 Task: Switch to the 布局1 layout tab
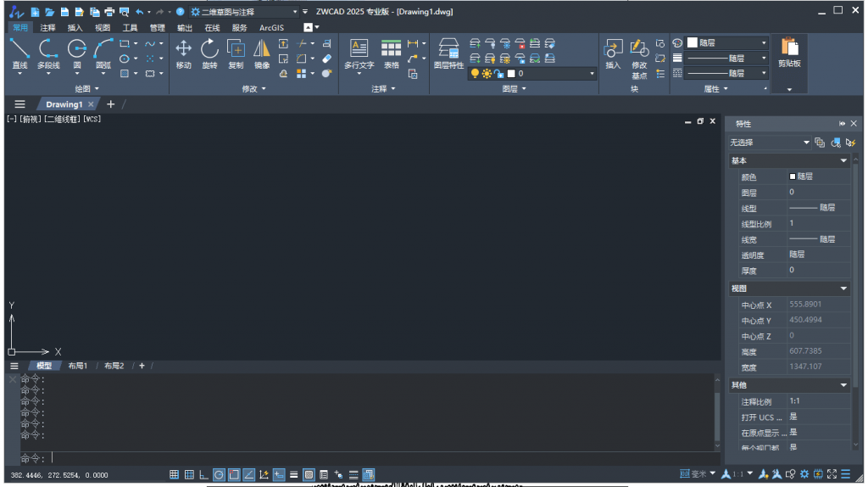(x=78, y=366)
